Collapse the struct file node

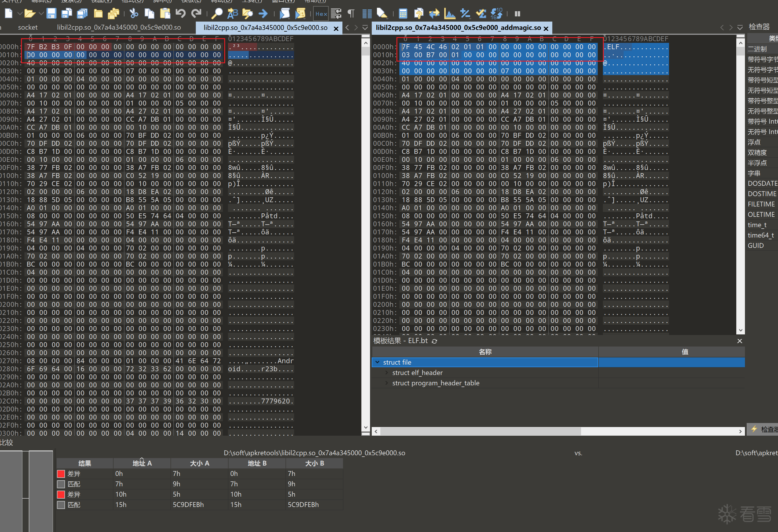pos(377,362)
